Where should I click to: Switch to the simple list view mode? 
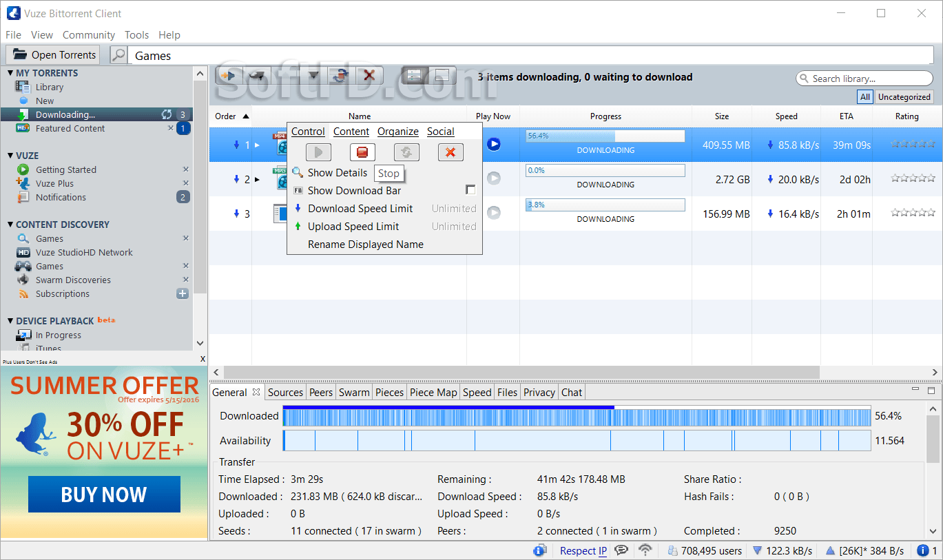pos(442,76)
